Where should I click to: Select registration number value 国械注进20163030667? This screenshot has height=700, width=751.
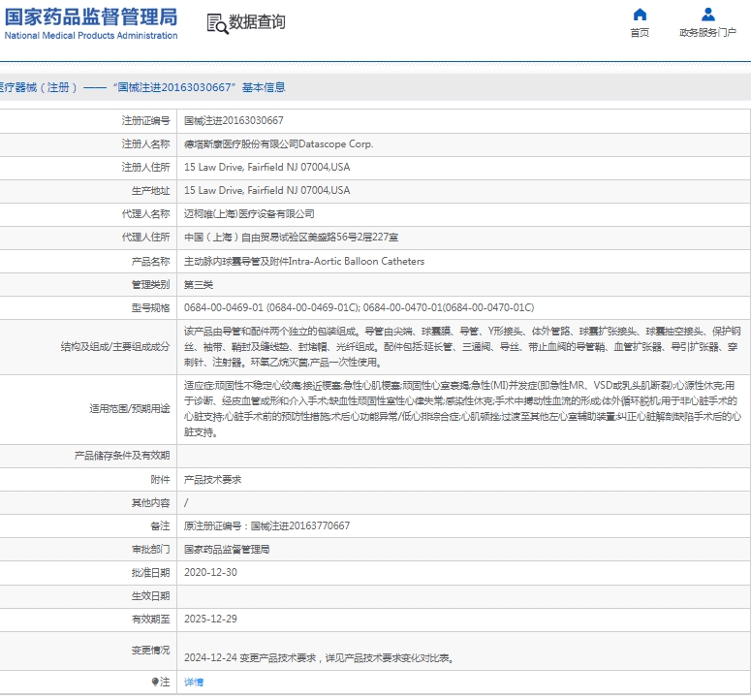tap(234, 121)
